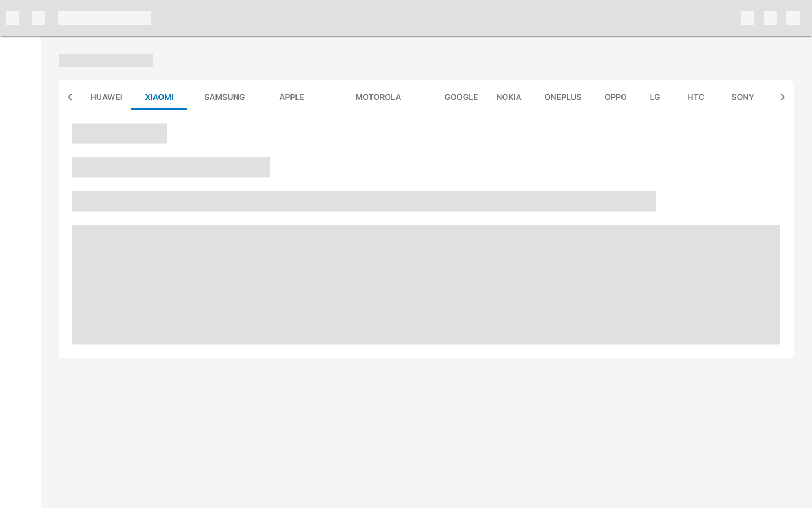Click the first icon on the toolbar's right side
Image resolution: width=812 pixels, height=508 pixels.
click(748, 18)
